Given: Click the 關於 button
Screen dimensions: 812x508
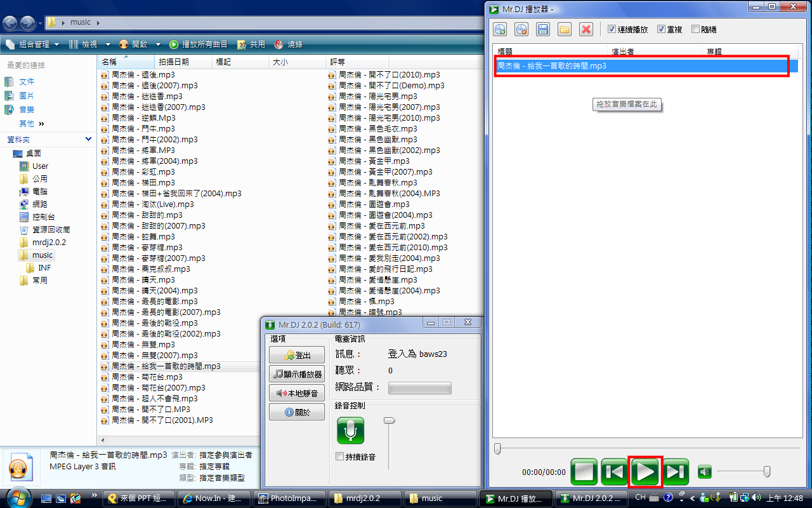Looking at the screenshot, I should 297,412.
